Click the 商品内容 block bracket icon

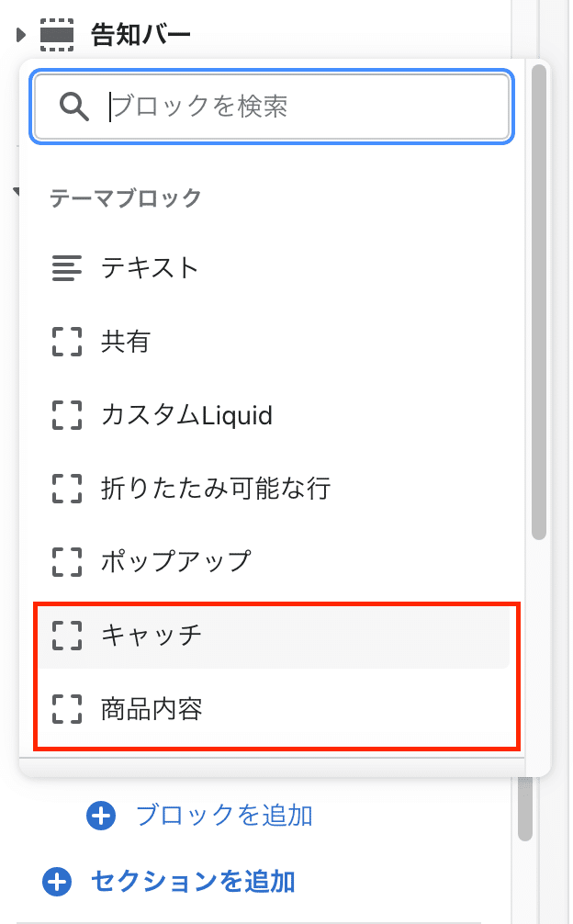pyautogui.click(x=67, y=709)
